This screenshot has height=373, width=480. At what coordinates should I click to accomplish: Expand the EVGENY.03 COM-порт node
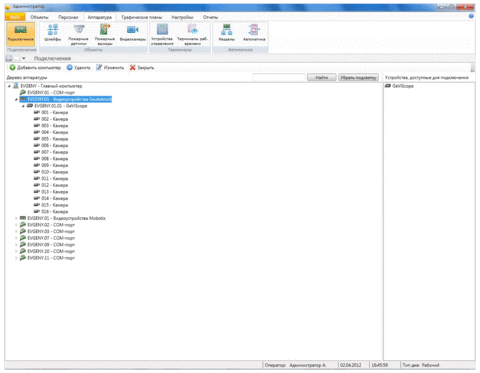(16, 231)
